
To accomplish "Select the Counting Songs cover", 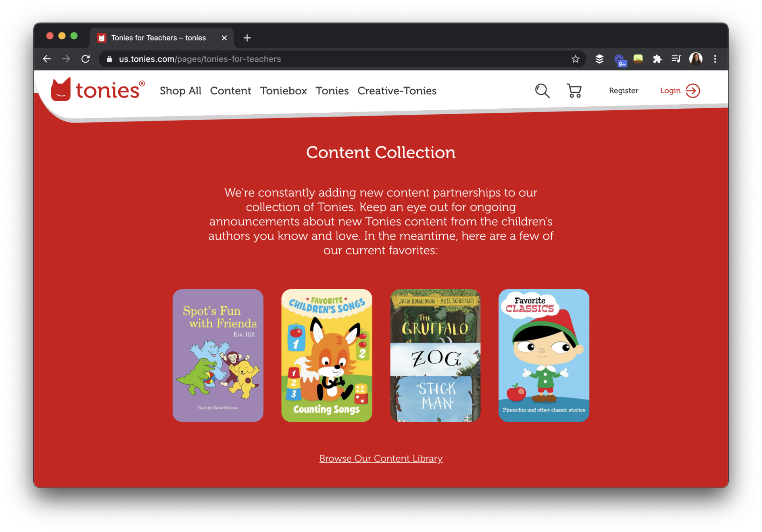I will (x=327, y=355).
